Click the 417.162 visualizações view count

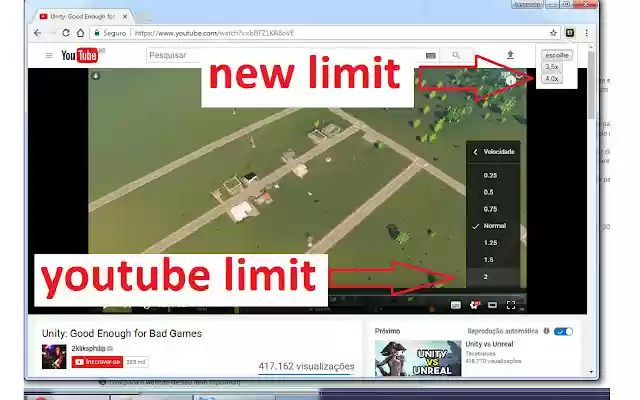(306, 366)
